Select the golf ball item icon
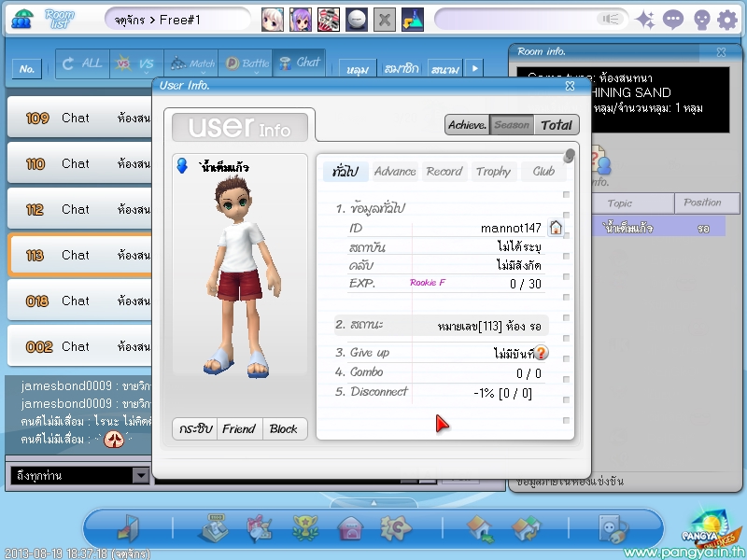 point(357,20)
